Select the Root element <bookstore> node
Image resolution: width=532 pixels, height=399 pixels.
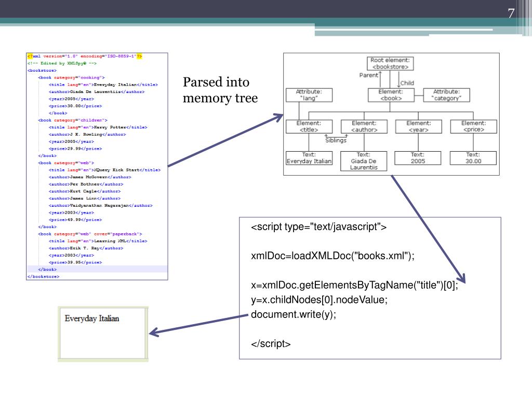390,63
